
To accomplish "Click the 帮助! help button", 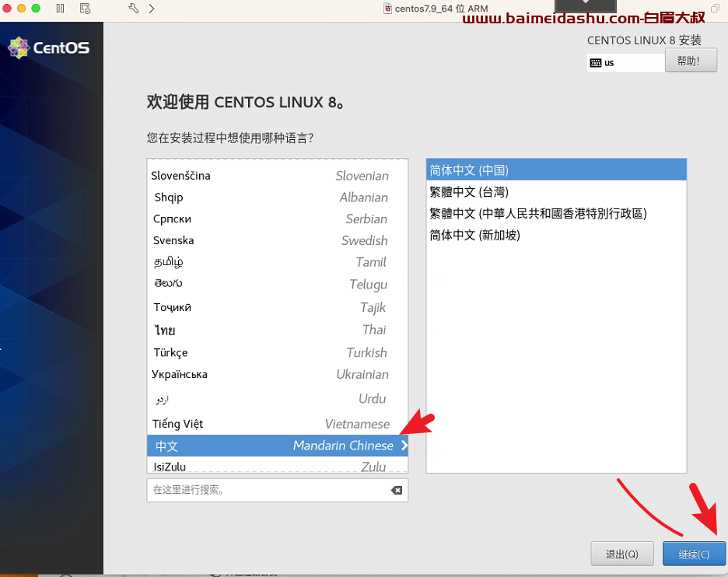I will (691, 61).
